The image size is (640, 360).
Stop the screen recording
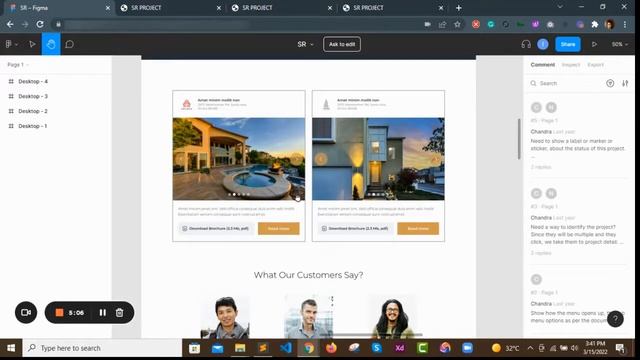coord(59,313)
